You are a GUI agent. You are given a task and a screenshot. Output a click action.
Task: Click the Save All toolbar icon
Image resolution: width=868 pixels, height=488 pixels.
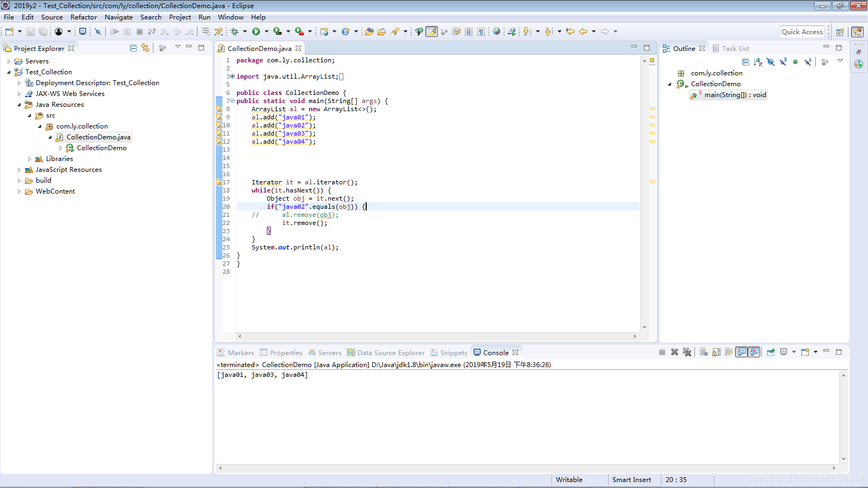tap(43, 31)
